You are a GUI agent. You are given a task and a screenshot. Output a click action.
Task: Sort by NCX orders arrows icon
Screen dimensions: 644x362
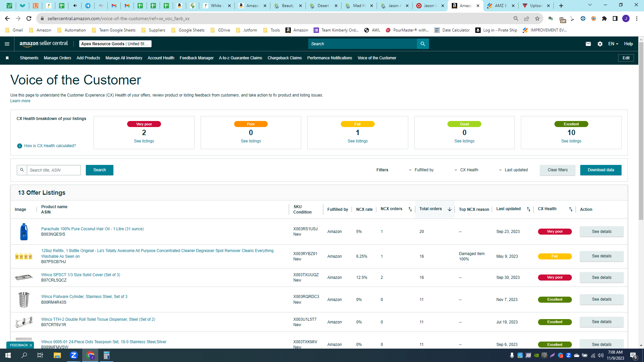click(410, 209)
